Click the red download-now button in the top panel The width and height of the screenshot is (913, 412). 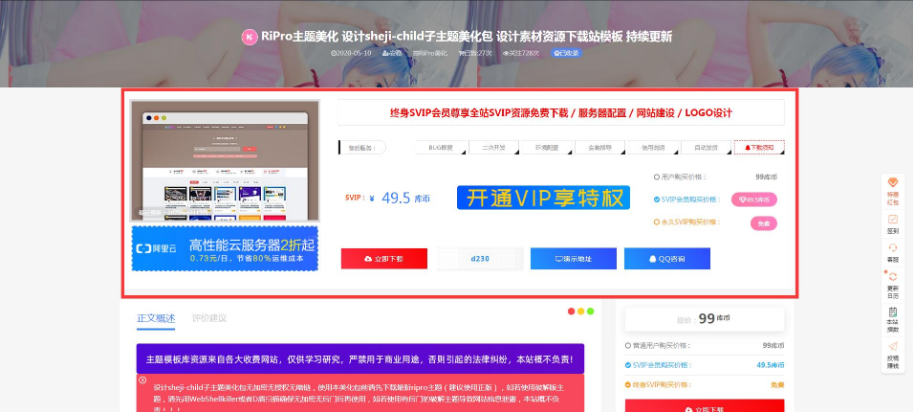(384, 259)
